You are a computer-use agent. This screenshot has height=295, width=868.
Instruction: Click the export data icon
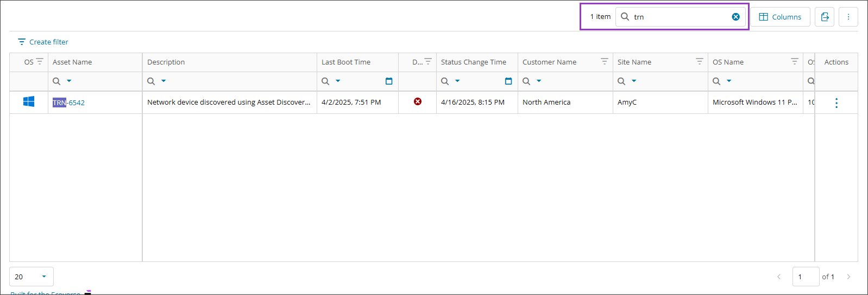pyautogui.click(x=825, y=17)
